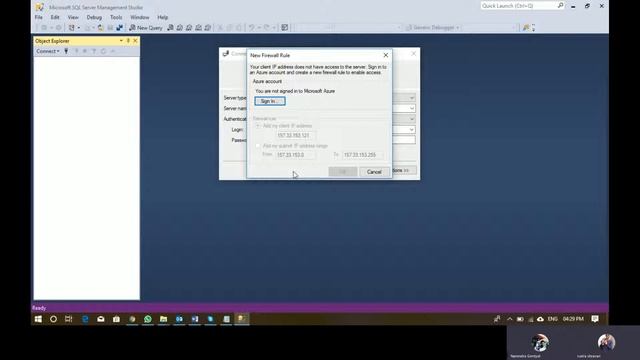
Task: Click the left participant video thumbnail
Action: pos(540,343)
